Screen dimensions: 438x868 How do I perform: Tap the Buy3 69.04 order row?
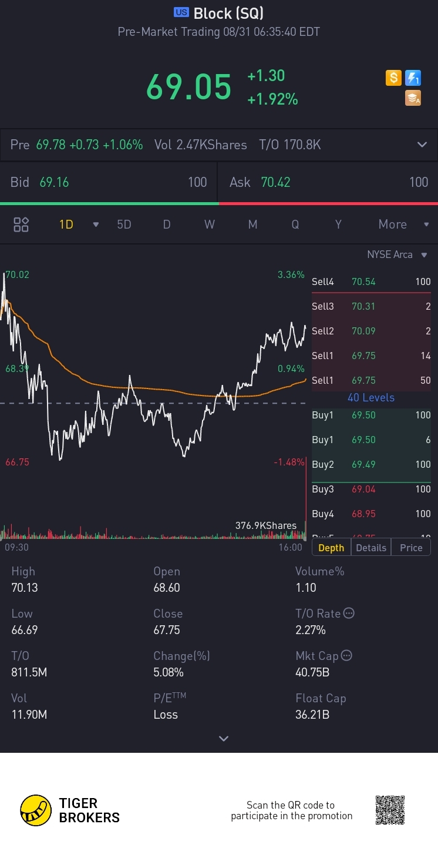371,489
